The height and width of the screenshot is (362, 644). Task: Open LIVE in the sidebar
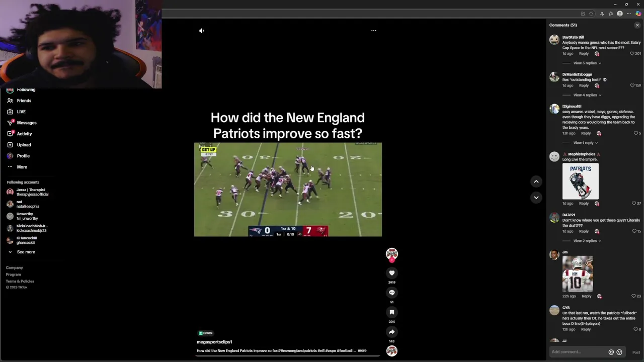[x=16, y=112]
